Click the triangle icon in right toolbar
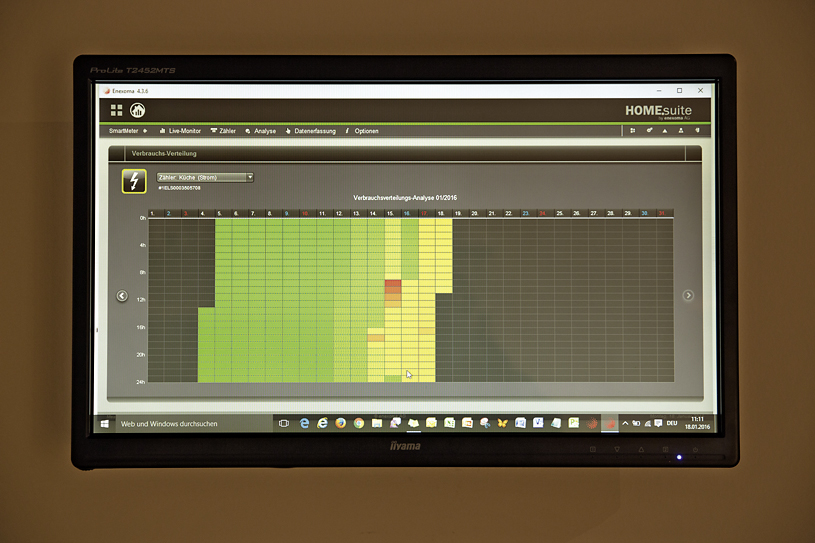815x543 pixels. 665,130
